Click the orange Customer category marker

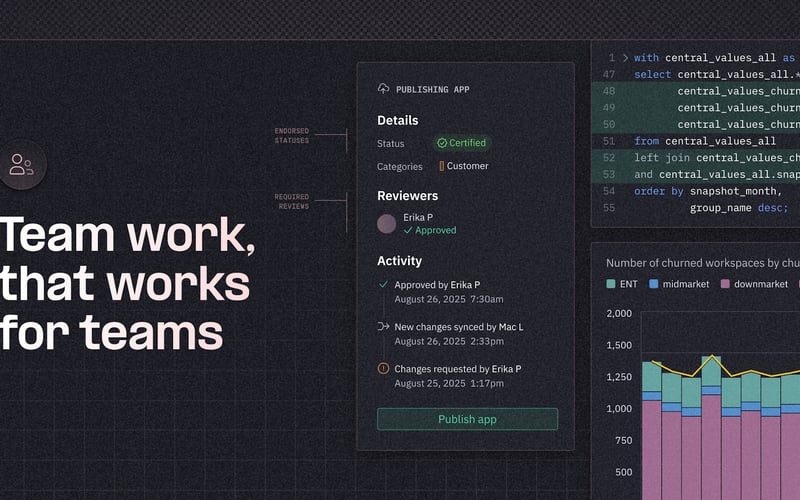pyautogui.click(x=441, y=166)
